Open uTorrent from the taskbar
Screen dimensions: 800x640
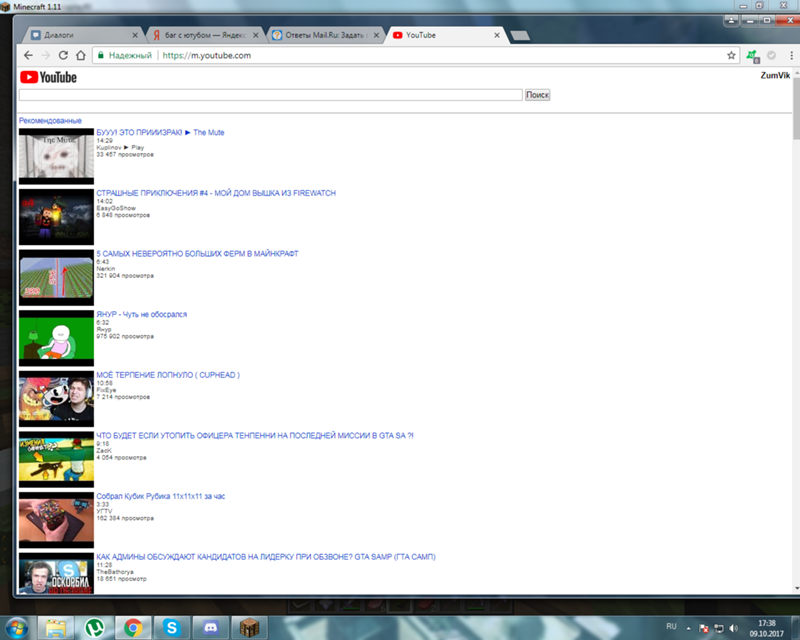click(x=94, y=627)
